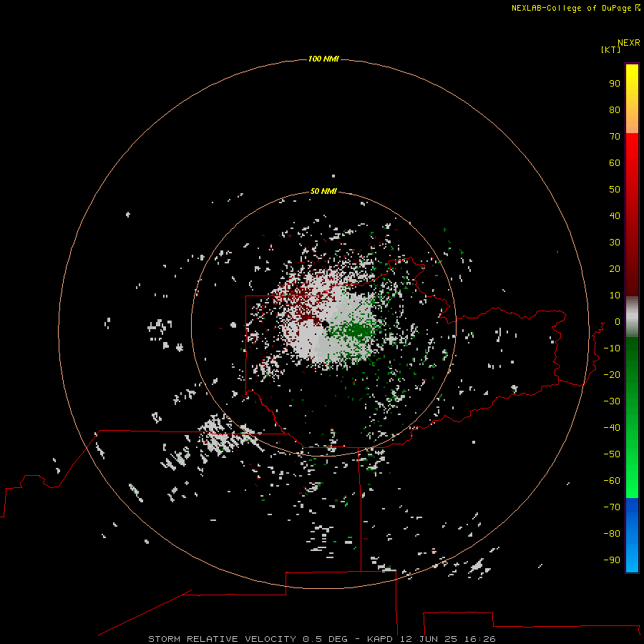Viewport: 644px width, 644px height.
Task: Click the 40 value on the velocity scale
Action: point(615,216)
